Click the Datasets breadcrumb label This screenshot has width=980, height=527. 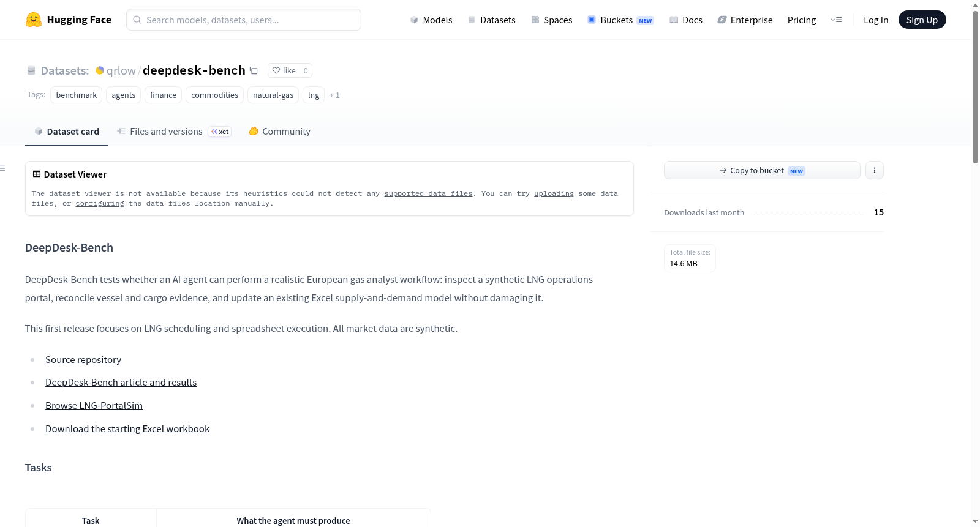point(65,70)
